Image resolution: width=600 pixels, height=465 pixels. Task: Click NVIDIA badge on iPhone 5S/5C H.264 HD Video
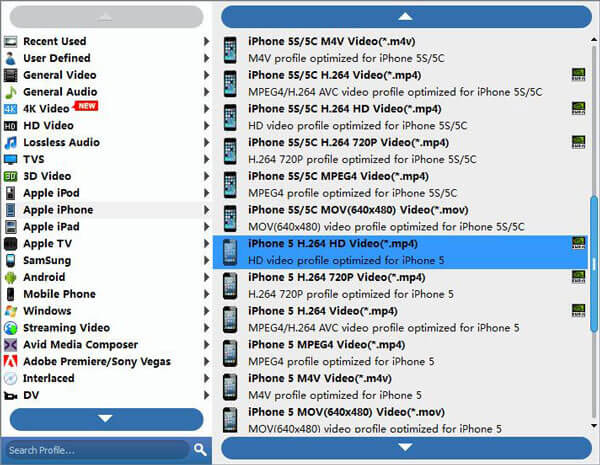[x=578, y=108]
